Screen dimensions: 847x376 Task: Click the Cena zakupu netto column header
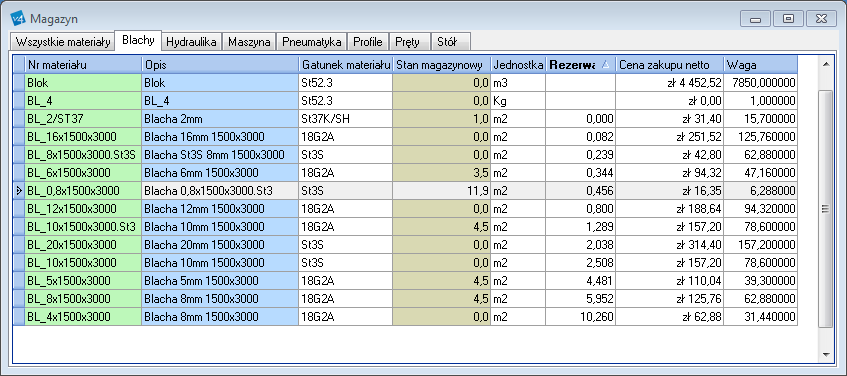[x=670, y=65]
